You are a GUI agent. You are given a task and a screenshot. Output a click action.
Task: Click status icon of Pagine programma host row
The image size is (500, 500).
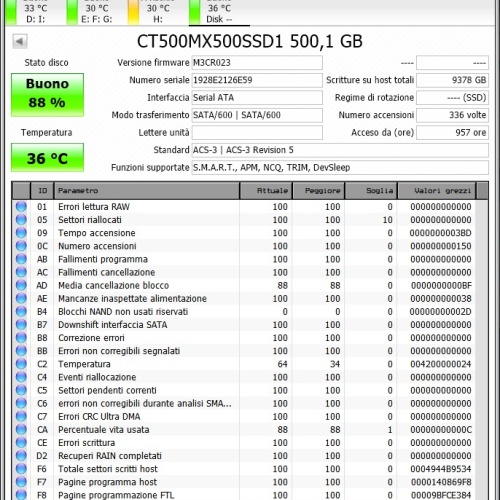point(21,482)
